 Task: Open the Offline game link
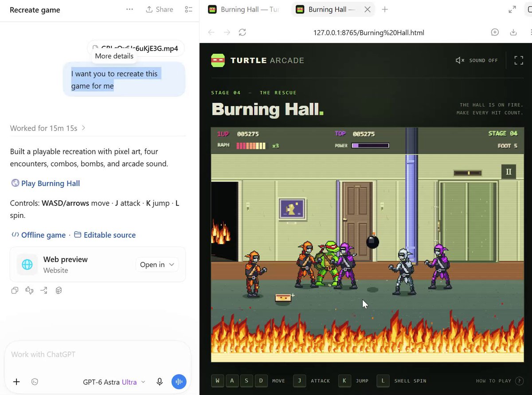(x=39, y=235)
